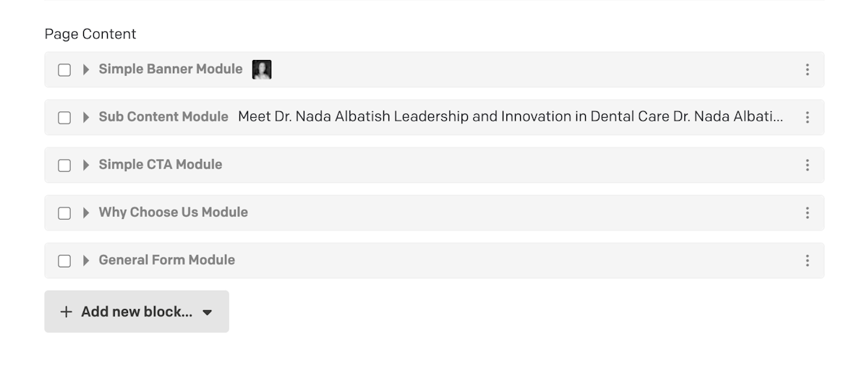Expand the Simple Banner Module block
Screen dimensions: 868x378
86,69
